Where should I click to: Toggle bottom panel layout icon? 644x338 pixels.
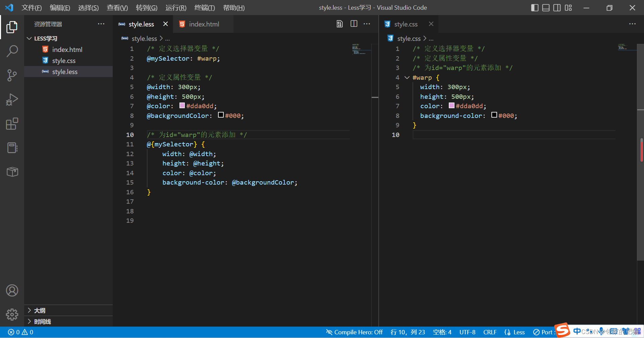[546, 8]
